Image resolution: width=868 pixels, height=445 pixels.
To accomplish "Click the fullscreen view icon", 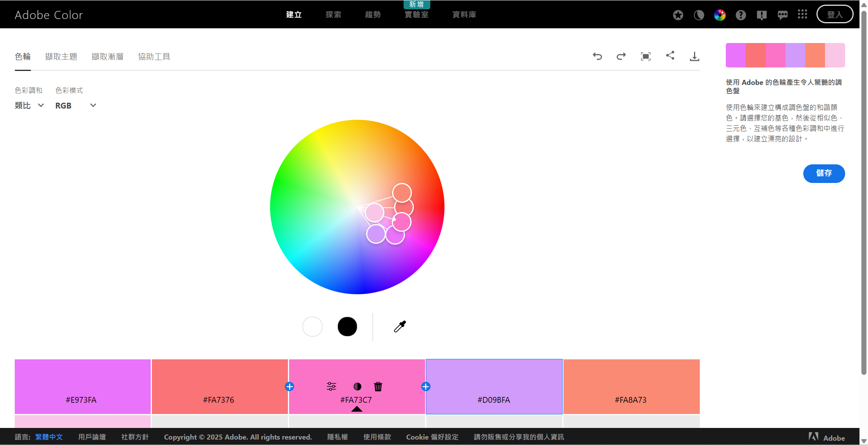I will tap(646, 57).
